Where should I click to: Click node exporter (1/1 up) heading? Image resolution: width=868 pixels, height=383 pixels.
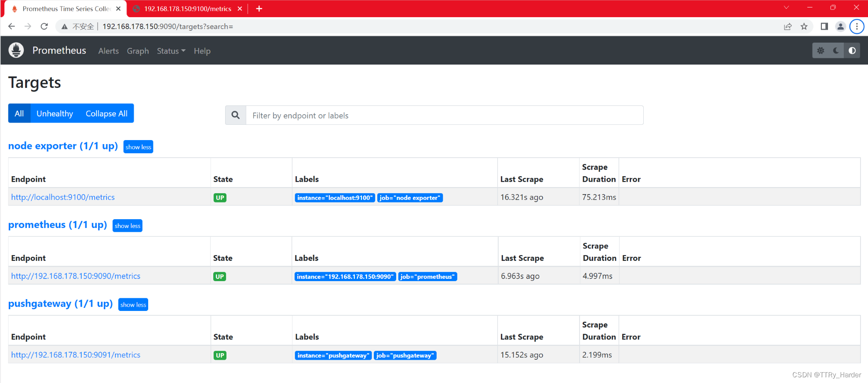click(63, 146)
